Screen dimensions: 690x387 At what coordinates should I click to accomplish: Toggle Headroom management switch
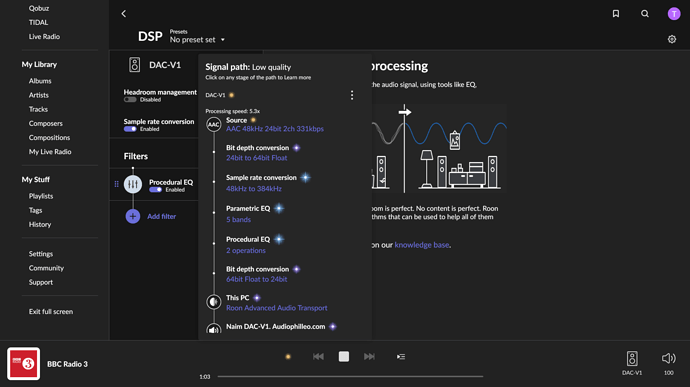coord(130,100)
